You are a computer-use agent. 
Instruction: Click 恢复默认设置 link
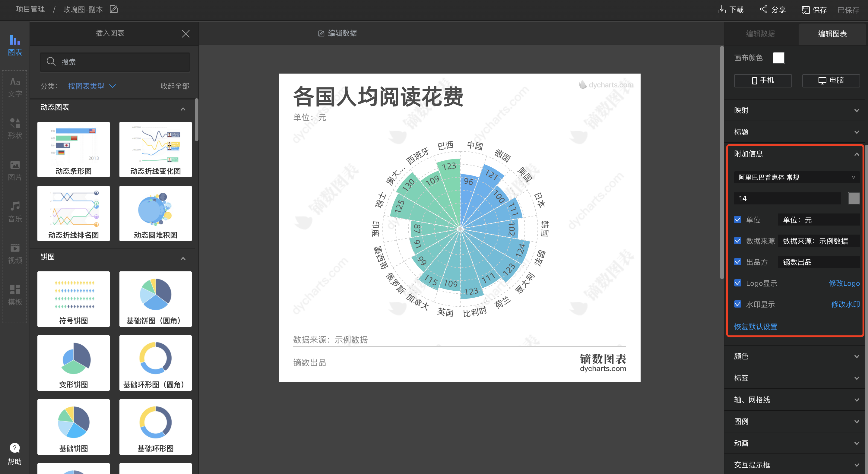756,327
